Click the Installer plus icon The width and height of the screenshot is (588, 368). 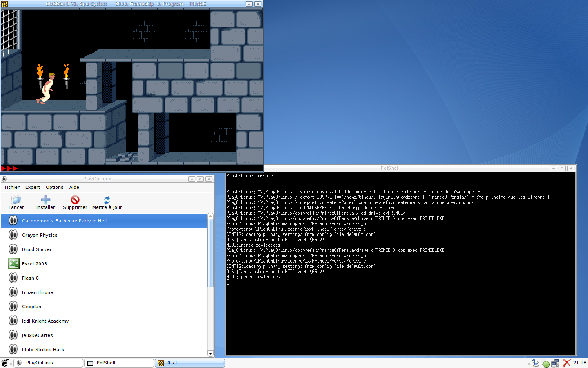pyautogui.click(x=46, y=200)
